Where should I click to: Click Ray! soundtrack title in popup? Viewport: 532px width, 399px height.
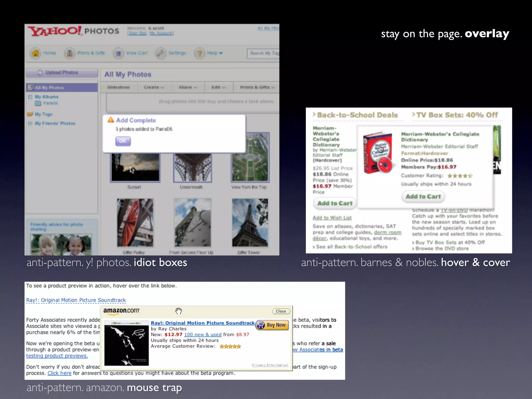203,323
